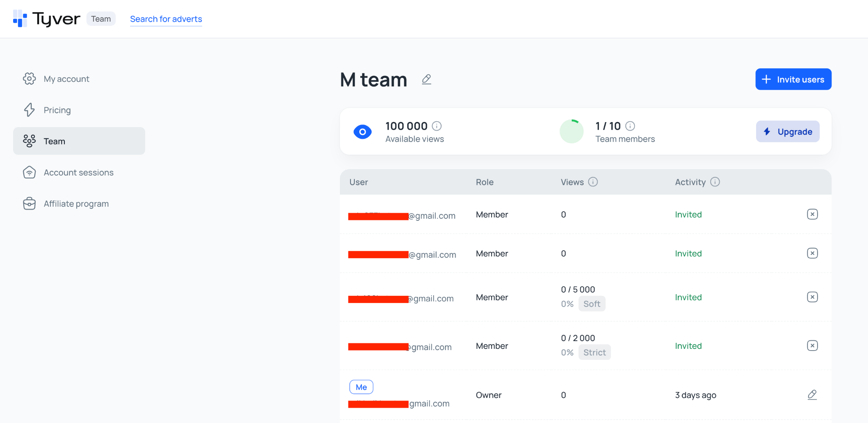Edit the M team name with pencil icon
868x423 pixels.
tap(426, 79)
